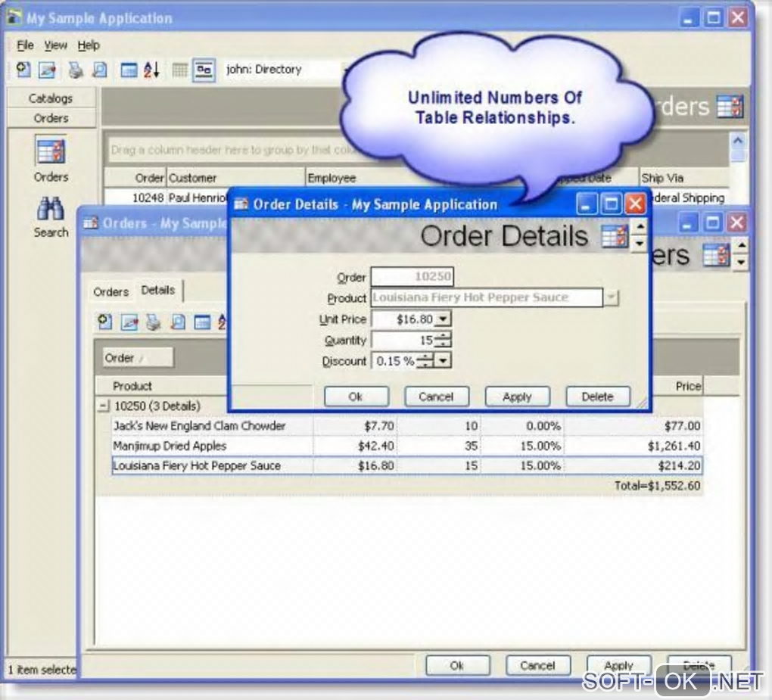The image size is (772, 700).
Task: Switch to the Details tab
Action: [x=158, y=290]
